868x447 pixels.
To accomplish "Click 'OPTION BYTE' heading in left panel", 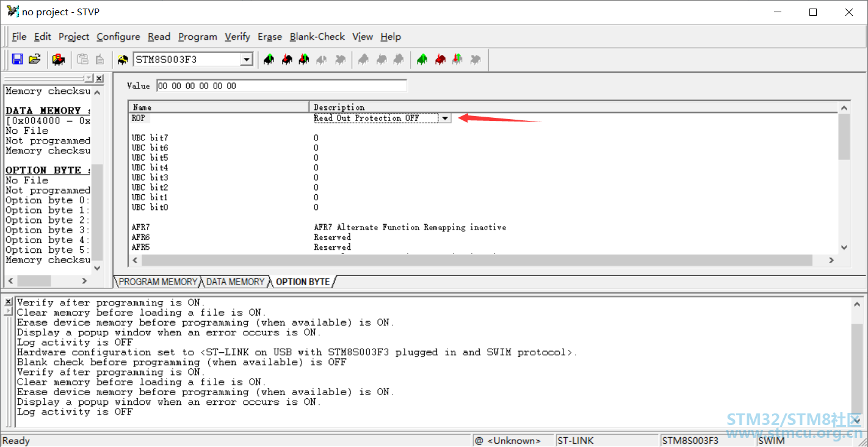I will point(48,170).
